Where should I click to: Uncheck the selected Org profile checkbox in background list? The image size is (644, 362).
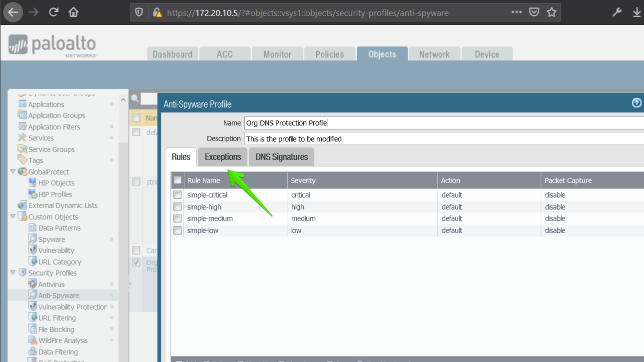point(136,262)
